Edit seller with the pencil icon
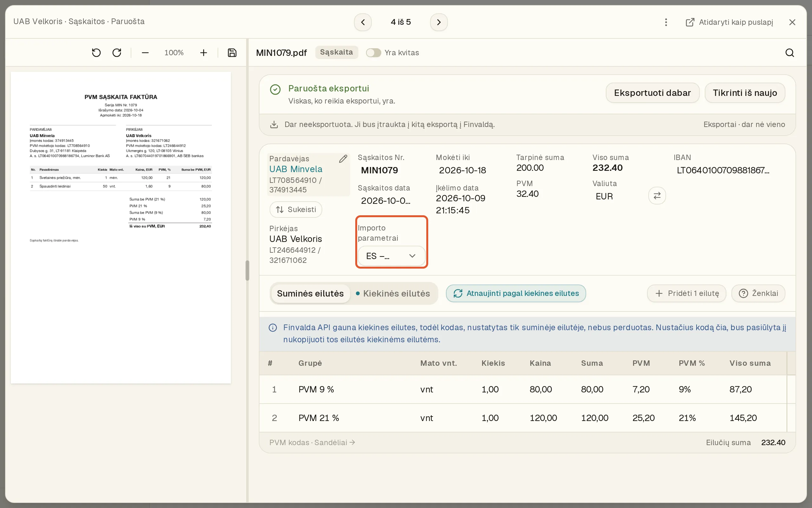 pyautogui.click(x=343, y=159)
